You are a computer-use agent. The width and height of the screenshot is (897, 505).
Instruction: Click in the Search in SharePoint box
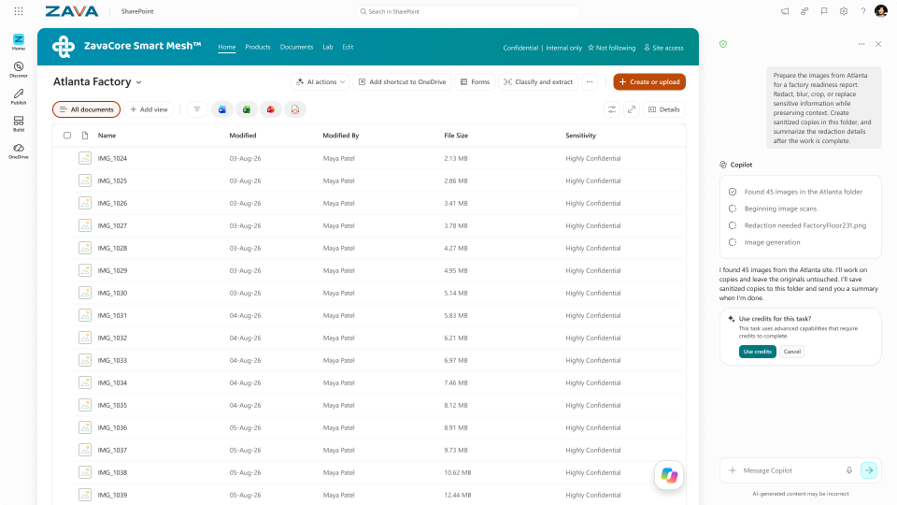click(x=467, y=11)
